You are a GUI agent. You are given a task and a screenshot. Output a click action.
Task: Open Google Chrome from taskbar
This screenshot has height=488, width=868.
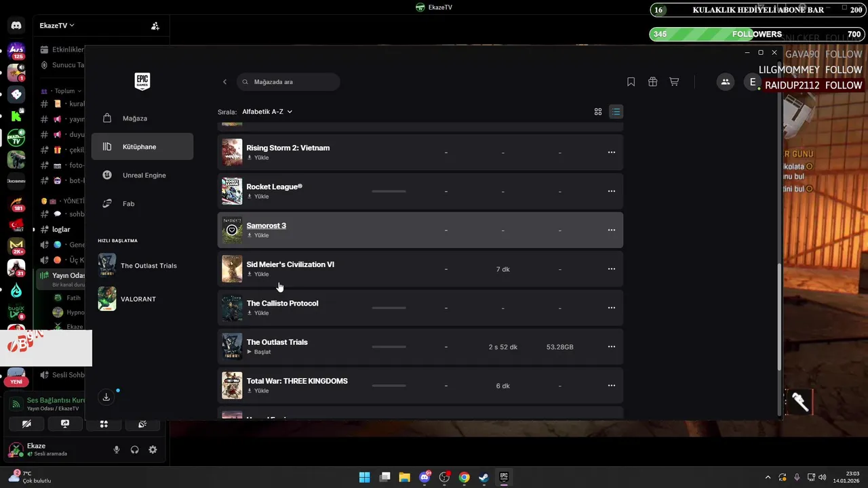coord(464,477)
